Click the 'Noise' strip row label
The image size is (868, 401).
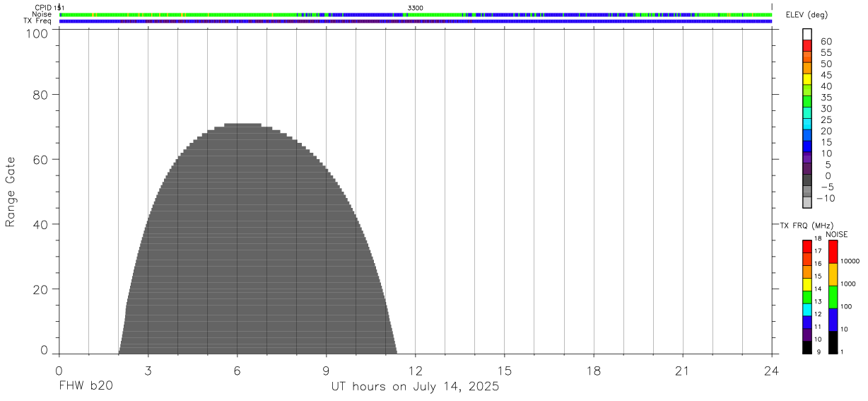pos(42,14)
